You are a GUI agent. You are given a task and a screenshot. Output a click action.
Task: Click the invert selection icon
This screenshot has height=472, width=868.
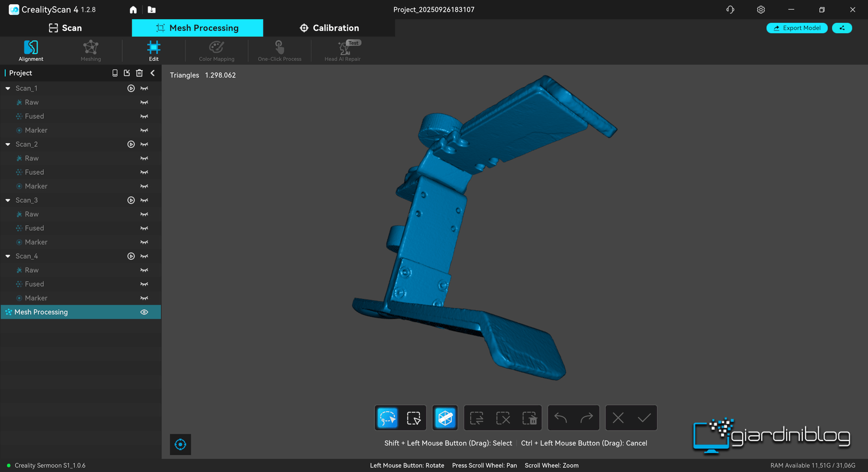click(x=477, y=418)
